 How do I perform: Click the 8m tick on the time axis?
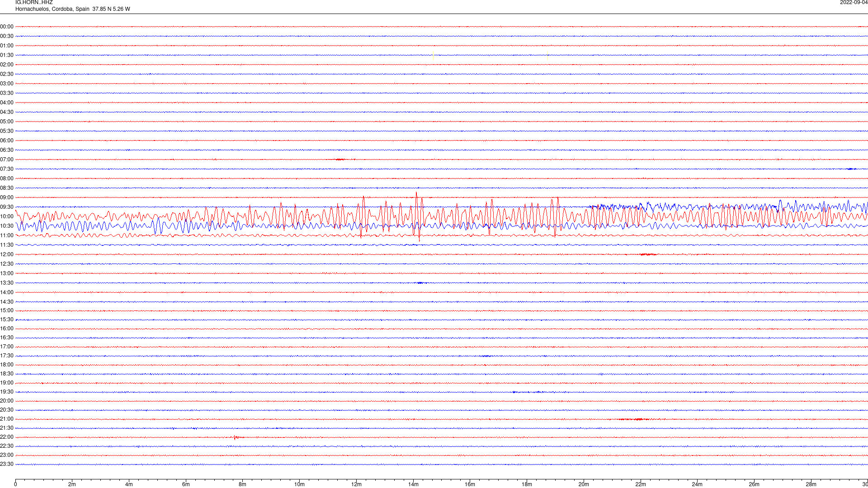243,484
